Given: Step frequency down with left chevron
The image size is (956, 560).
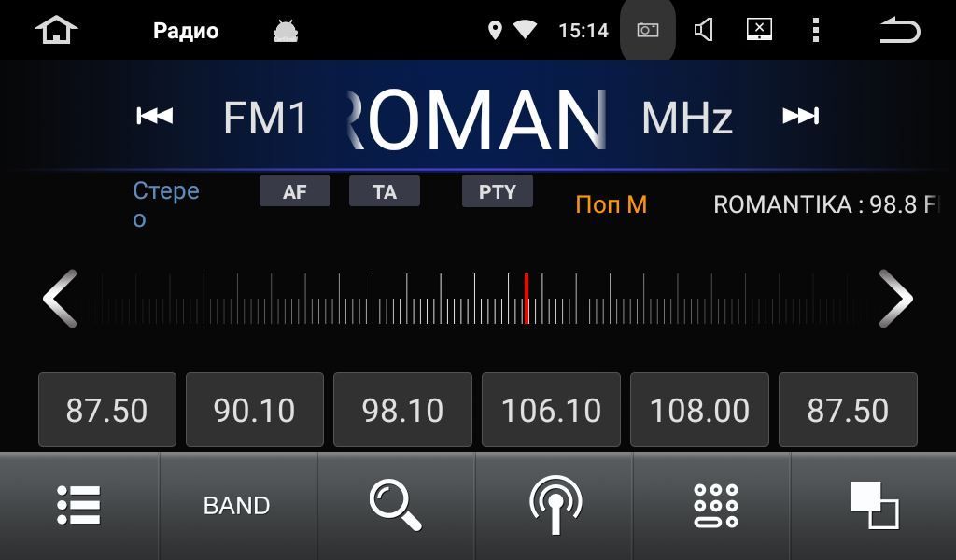Looking at the screenshot, I should pyautogui.click(x=60, y=299).
